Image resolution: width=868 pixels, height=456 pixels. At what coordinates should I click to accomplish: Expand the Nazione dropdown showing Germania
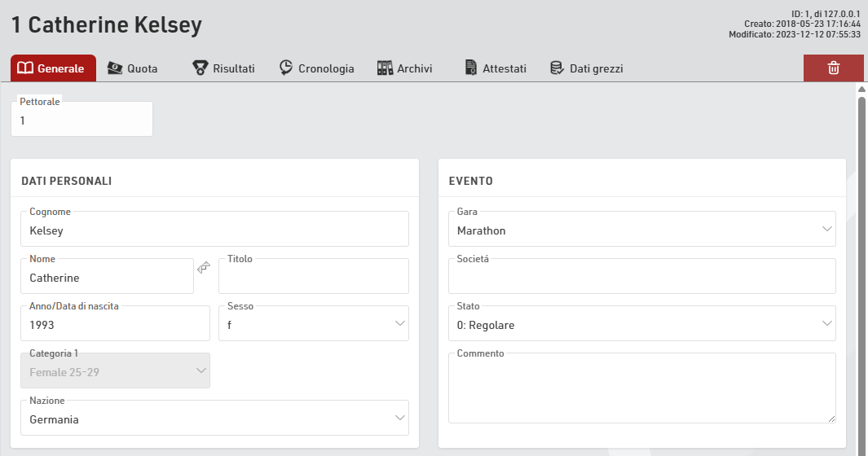coord(214,419)
